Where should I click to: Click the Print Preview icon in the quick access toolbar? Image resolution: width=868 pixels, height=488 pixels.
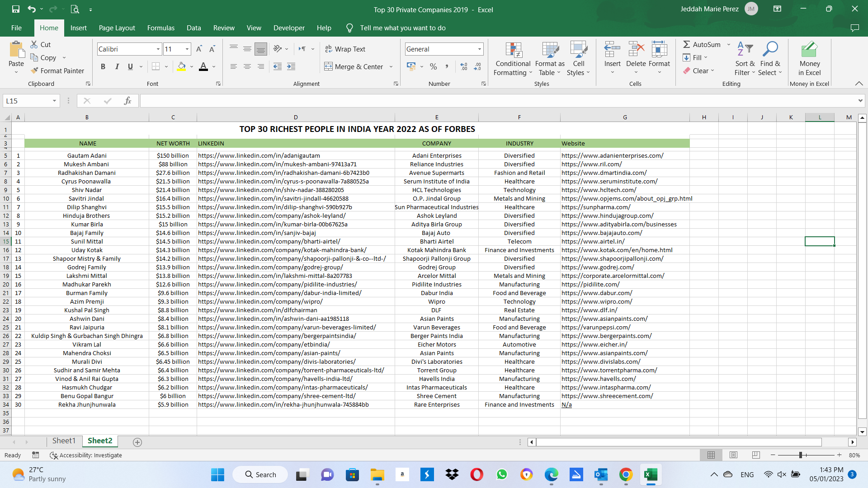click(x=75, y=9)
